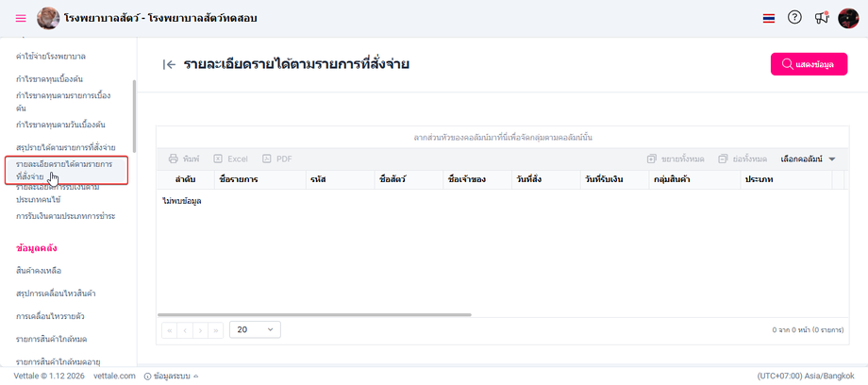Open the user account avatar

point(848,18)
